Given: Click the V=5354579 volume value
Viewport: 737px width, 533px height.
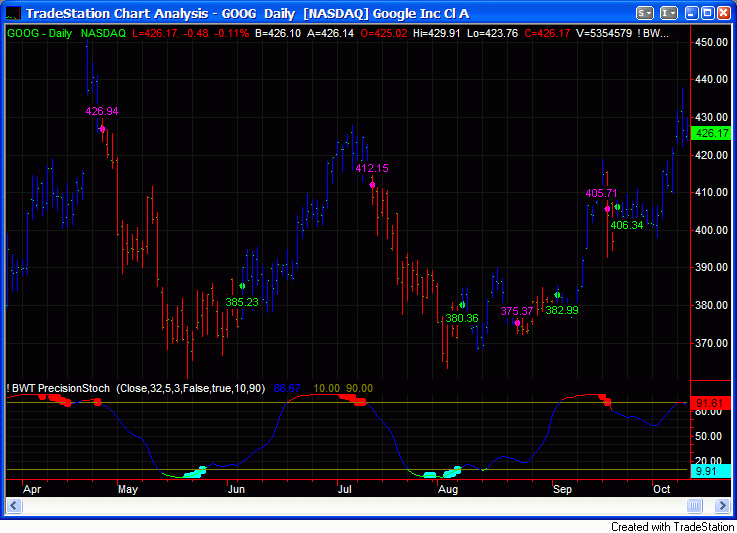Looking at the screenshot, I should point(604,33).
